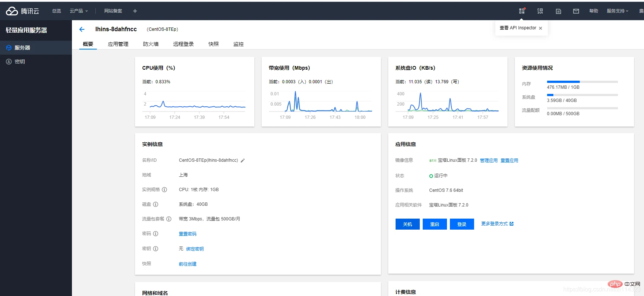The image size is (644, 296).
Task: Click the running status circle icon
Action: pyautogui.click(x=431, y=176)
